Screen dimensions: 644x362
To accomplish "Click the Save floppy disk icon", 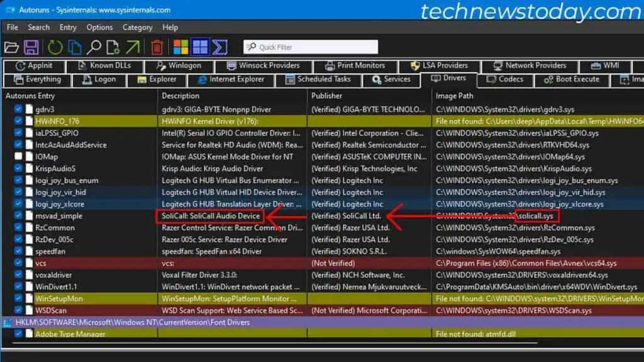I will click(31, 47).
